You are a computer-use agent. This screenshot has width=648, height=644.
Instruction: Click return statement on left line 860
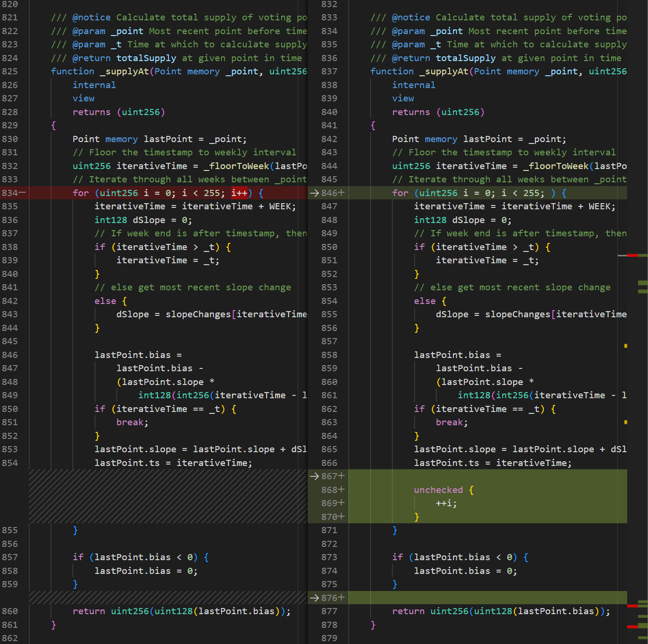(x=182, y=611)
